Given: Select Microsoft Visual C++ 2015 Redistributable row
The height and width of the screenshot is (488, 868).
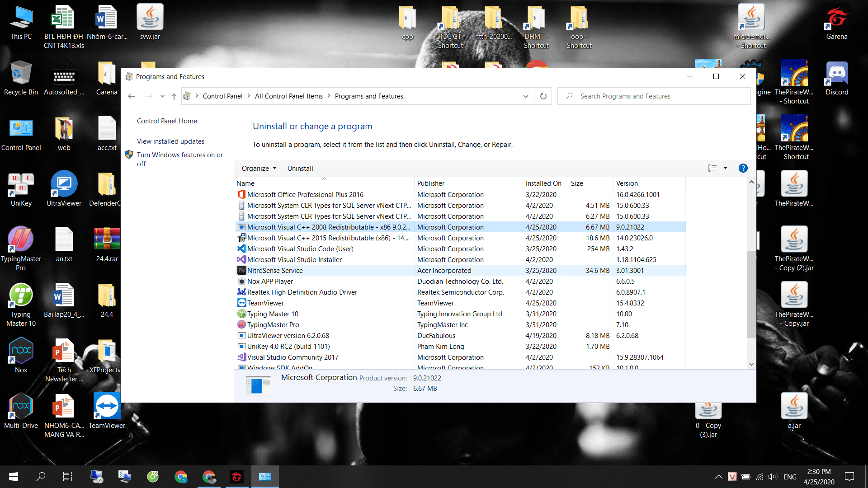Looking at the screenshot, I should [461, 238].
